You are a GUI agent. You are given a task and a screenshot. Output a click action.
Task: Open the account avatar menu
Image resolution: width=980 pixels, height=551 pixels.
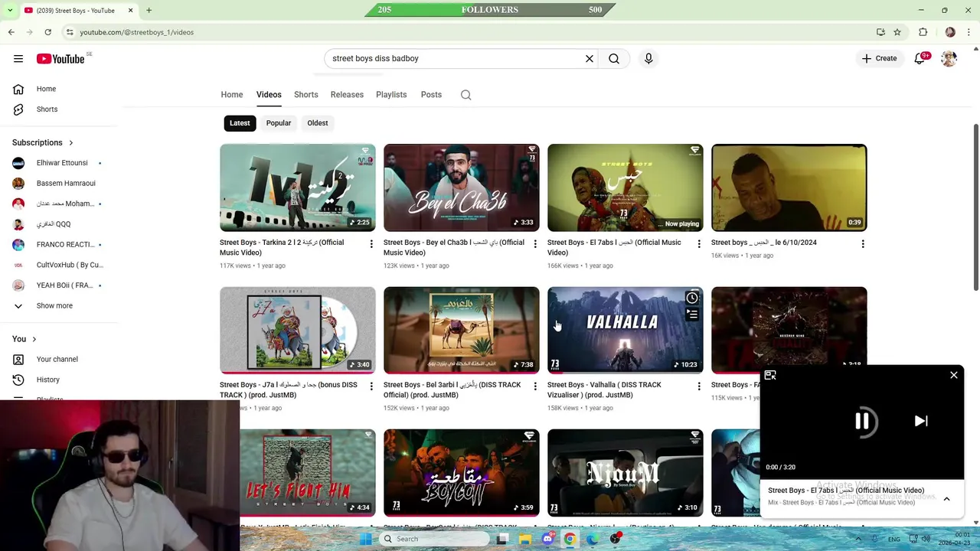(x=949, y=58)
